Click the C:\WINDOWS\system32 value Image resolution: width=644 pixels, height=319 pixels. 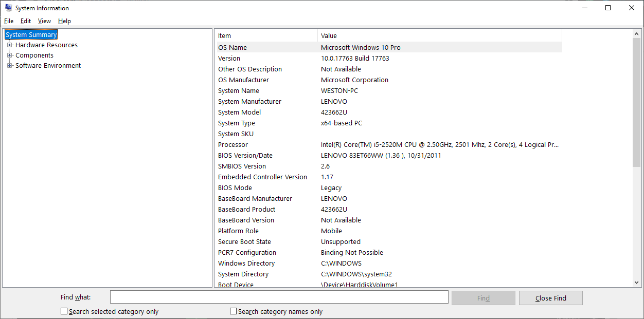pos(356,274)
